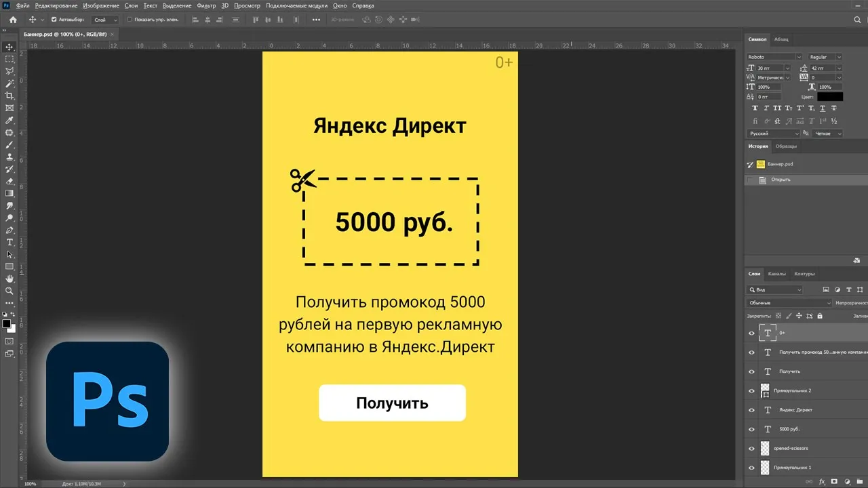868x488 pixels.
Task: Apply Faux Bold in the Character panel
Action: point(755,108)
